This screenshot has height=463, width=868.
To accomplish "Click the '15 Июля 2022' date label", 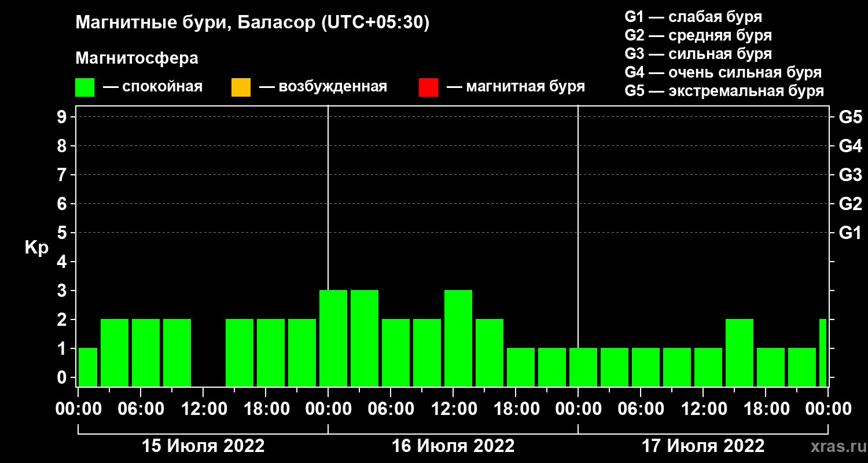I will (x=203, y=446).
